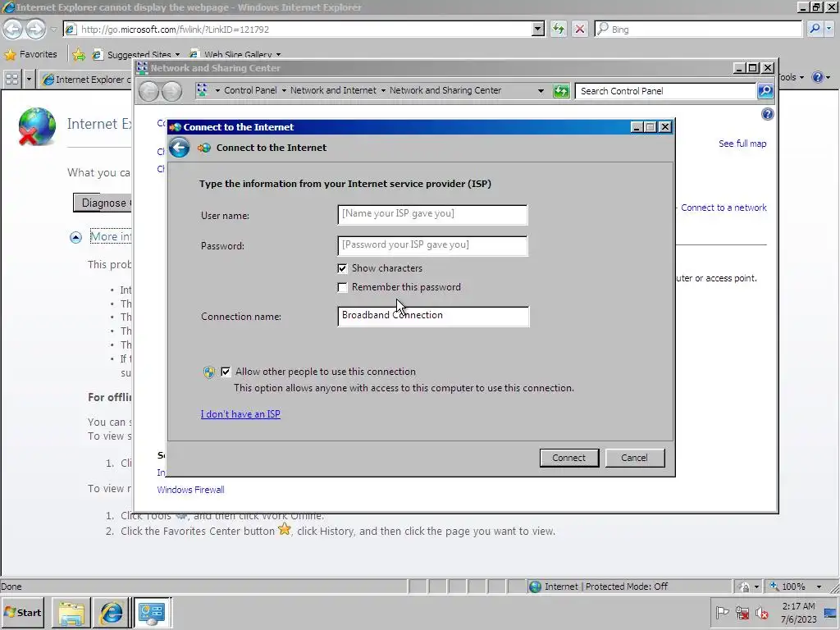Click Network and Sharing Center breadcrumb item

click(445, 90)
